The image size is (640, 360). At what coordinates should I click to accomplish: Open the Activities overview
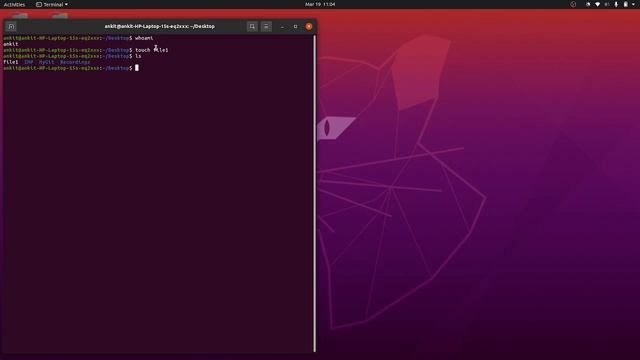tap(14, 4)
